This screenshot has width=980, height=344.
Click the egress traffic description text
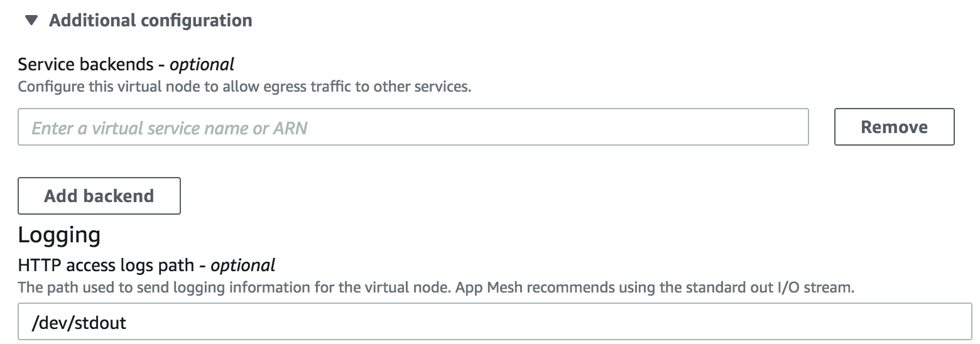point(244,86)
